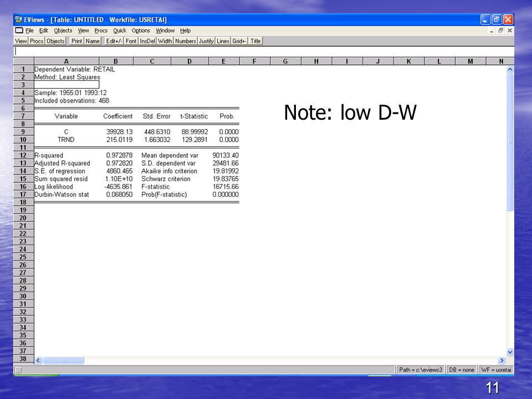Restore the inner table window
Screen dimensions: 532x399
pyautogui.click(x=500, y=30)
